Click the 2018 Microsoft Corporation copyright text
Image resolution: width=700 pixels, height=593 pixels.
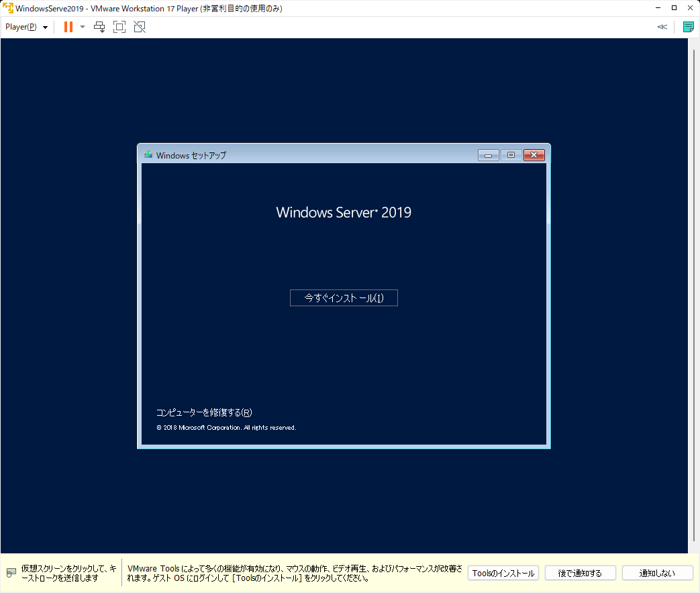tap(226, 428)
